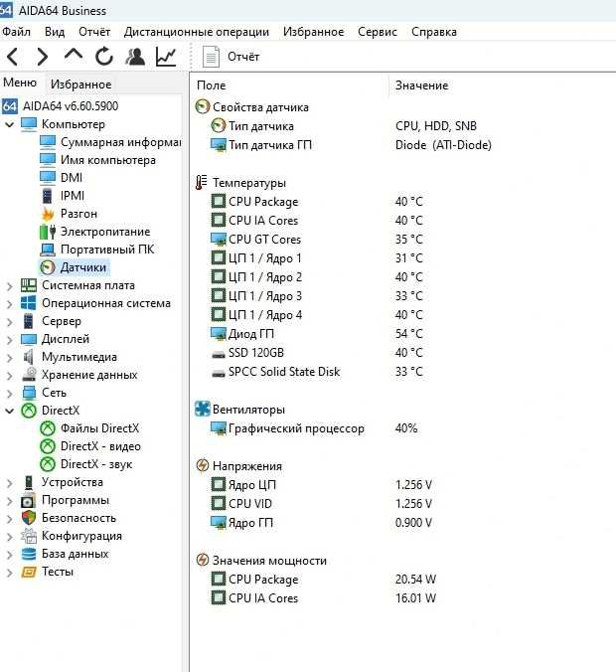The image size is (616, 672).
Task: Open the user management icon in toolbar
Action: pyautogui.click(x=135, y=57)
